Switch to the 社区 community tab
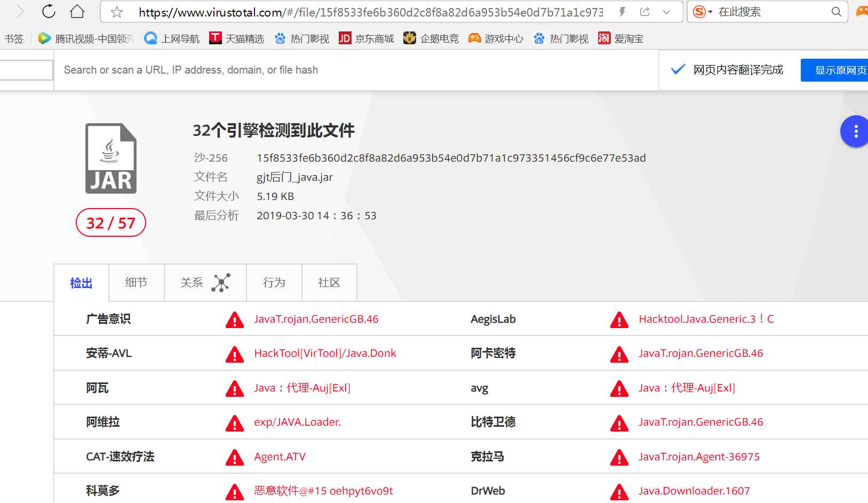Viewport: 868px width, 503px height. click(329, 283)
